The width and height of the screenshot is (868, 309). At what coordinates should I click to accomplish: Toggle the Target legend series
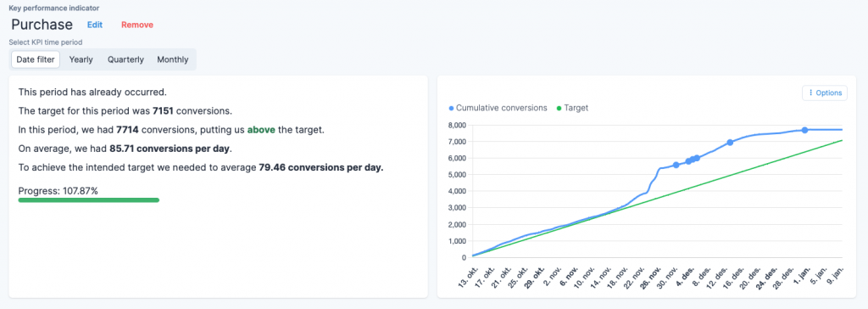[572, 108]
